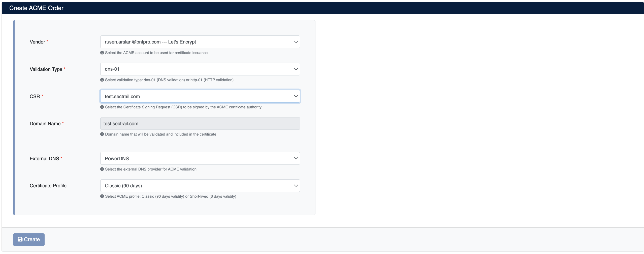Open the External DNS dropdown showing PowerDNS

tap(200, 158)
